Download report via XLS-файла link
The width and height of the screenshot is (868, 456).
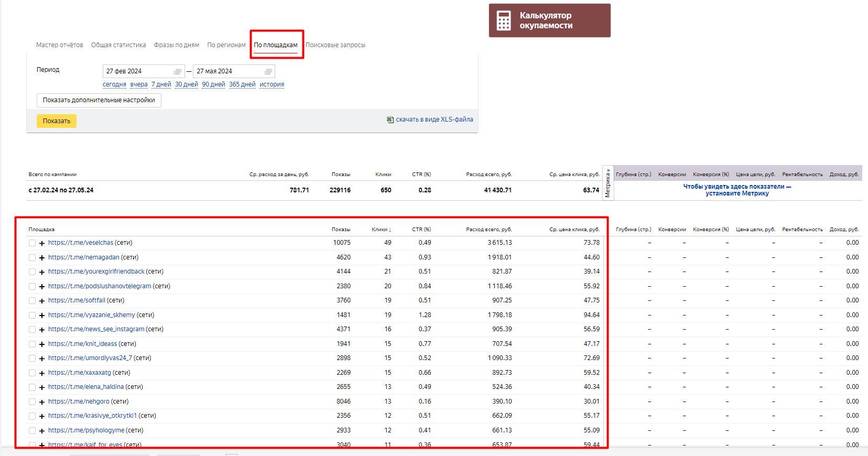click(435, 120)
